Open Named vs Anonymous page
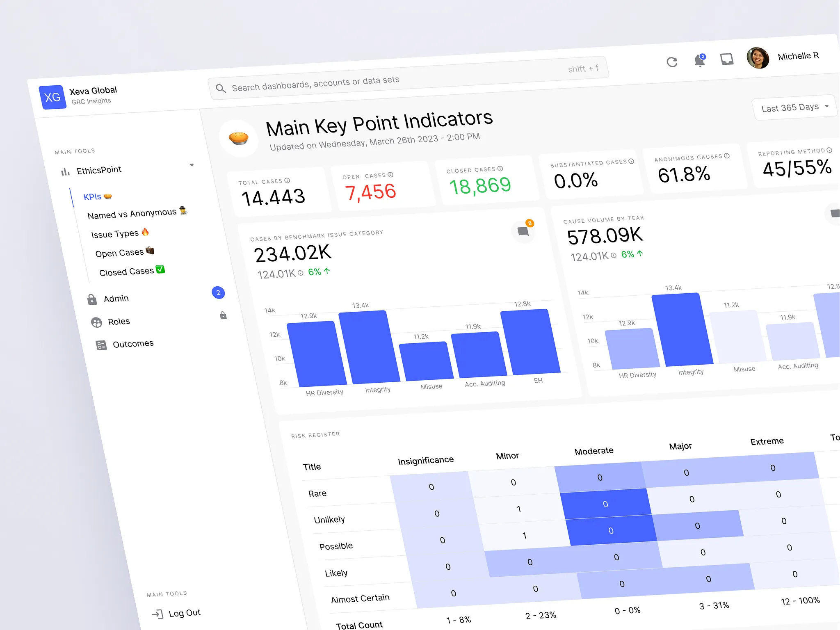This screenshot has width=840, height=630. [x=132, y=214]
